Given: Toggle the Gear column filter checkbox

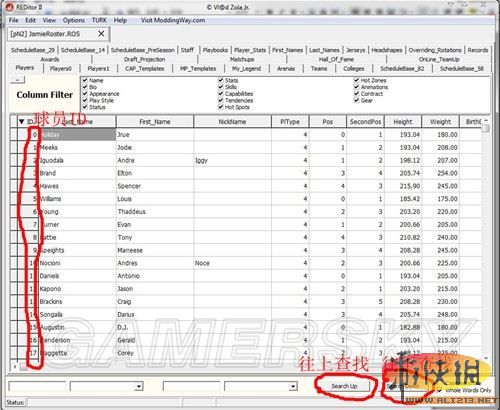Looking at the screenshot, I should 356,100.
